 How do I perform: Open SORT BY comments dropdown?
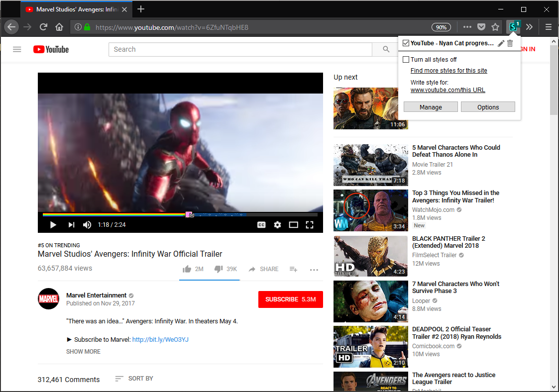click(134, 379)
